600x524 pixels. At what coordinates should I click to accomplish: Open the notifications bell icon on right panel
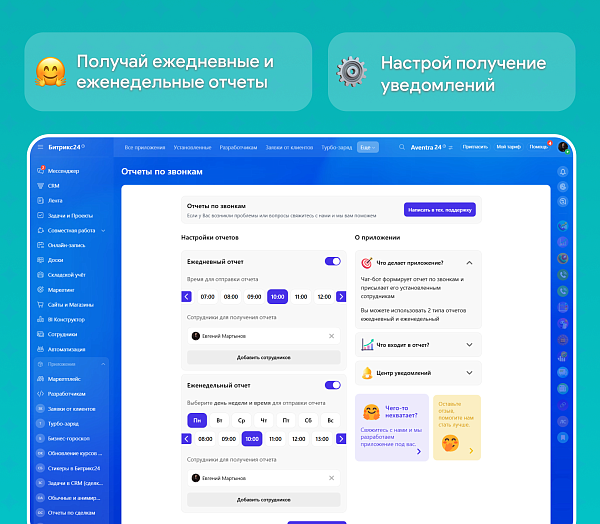click(562, 171)
